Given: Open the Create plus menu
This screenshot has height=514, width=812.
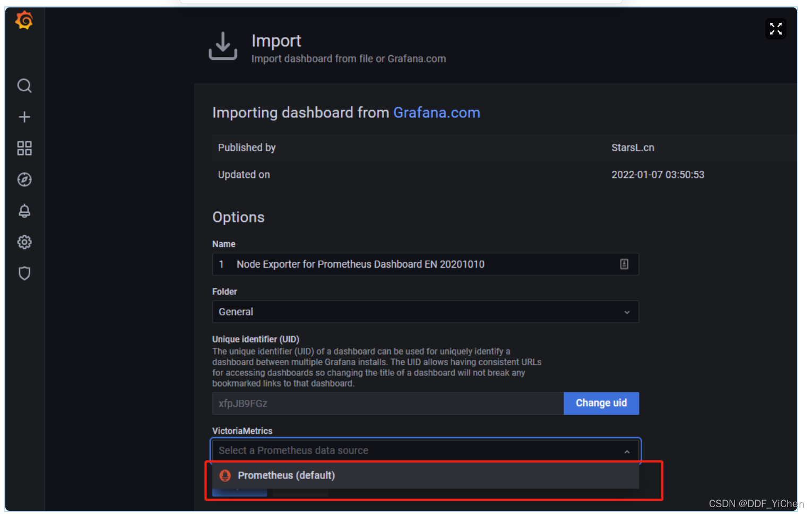Looking at the screenshot, I should (x=24, y=117).
